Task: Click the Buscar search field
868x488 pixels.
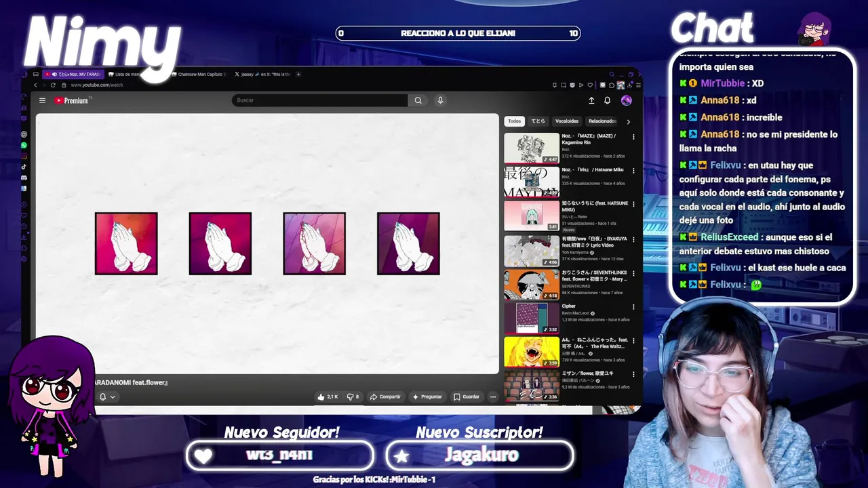Action: [319, 100]
